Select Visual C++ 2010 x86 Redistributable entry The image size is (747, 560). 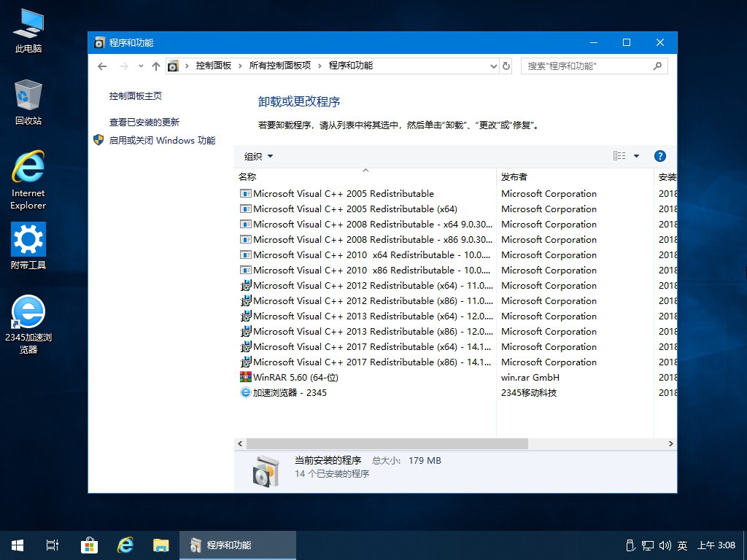click(366, 270)
